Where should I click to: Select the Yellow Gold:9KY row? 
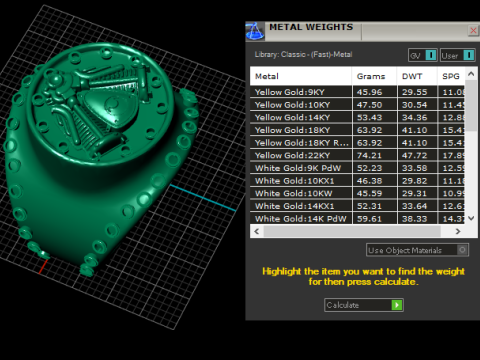point(358,92)
